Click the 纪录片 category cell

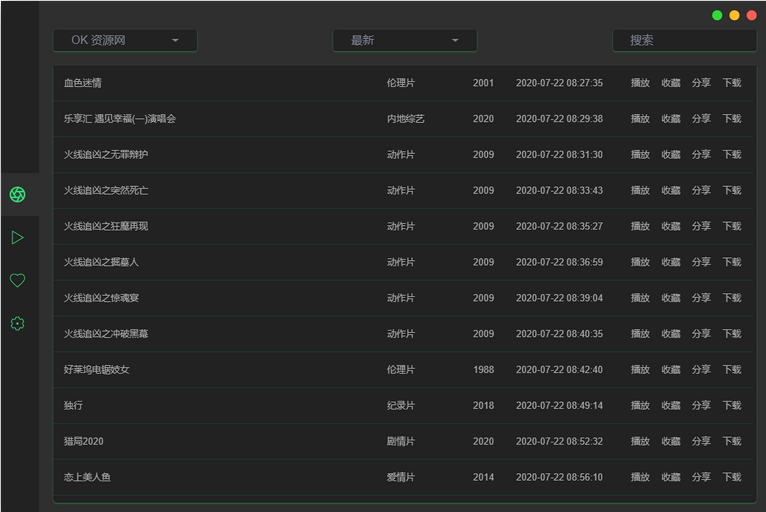[401, 405]
